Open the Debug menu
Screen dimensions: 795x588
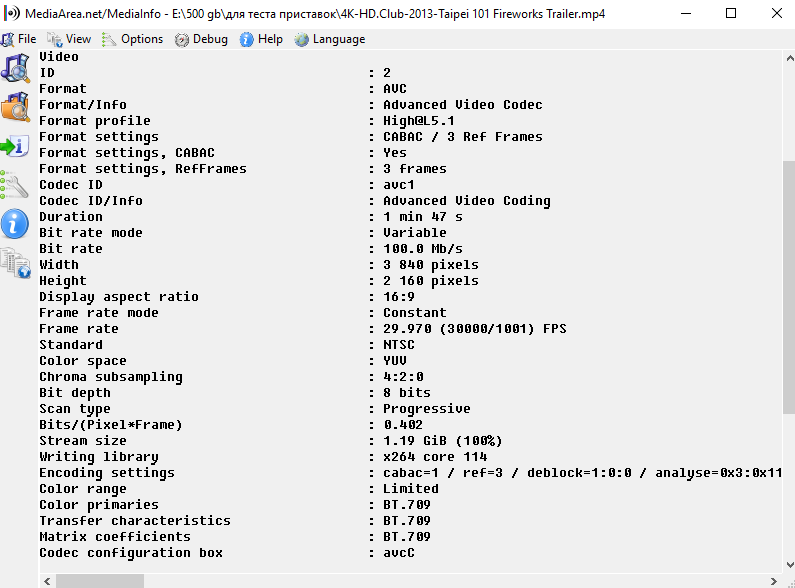coord(201,39)
